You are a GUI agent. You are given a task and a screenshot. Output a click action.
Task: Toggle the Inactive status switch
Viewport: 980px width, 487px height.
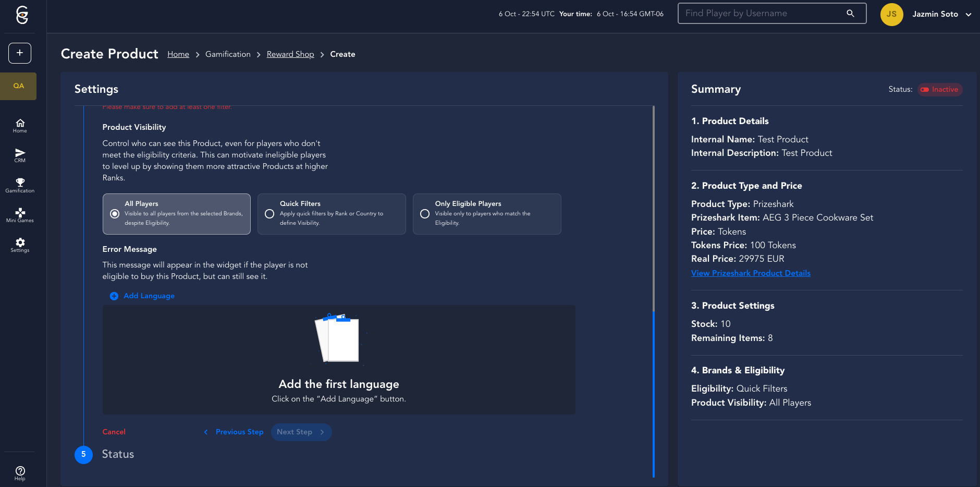[x=925, y=90]
